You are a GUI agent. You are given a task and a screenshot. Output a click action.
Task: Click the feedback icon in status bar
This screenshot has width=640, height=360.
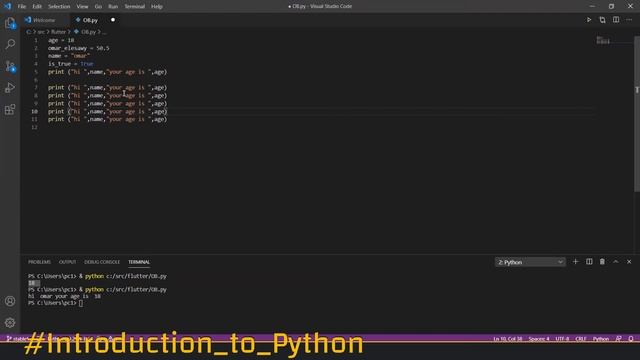619,339
